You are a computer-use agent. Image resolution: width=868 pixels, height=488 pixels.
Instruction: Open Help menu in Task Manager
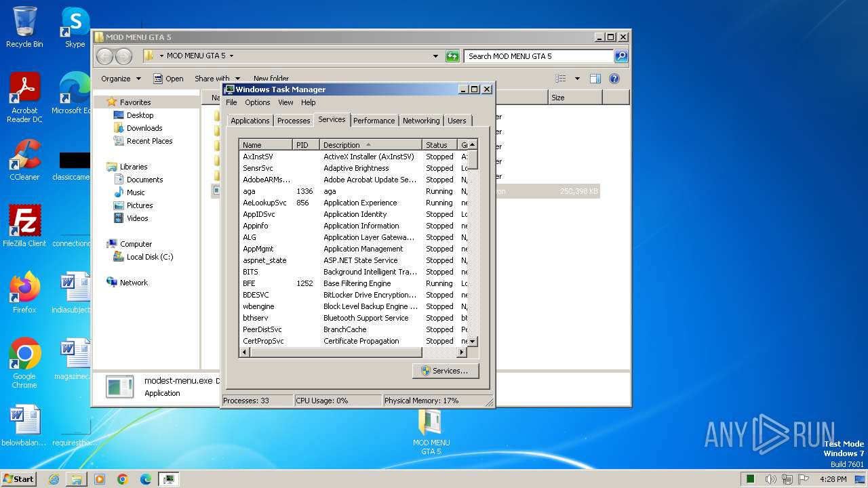pos(309,102)
